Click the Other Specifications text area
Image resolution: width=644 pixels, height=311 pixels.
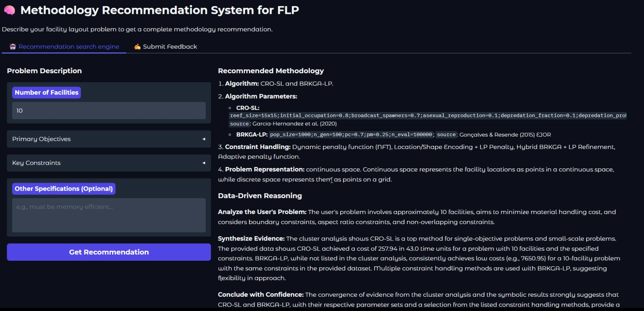[109, 215]
